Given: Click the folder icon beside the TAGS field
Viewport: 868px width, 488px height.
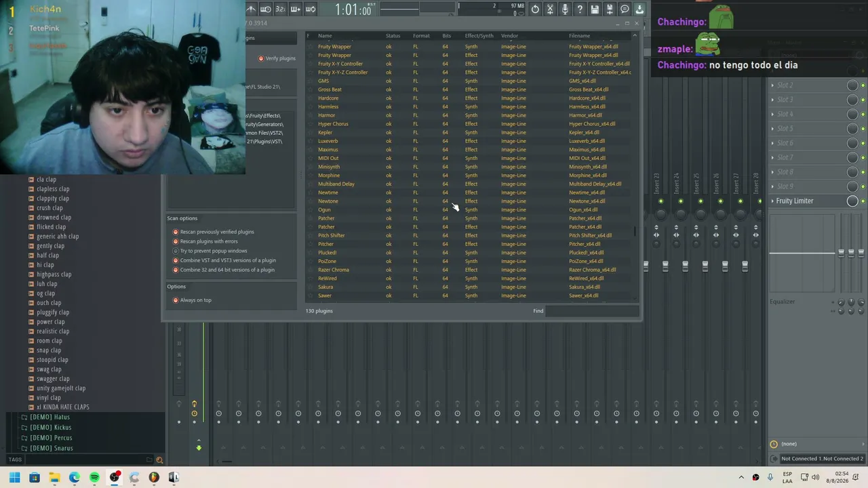Looking at the screenshot, I should pyautogui.click(x=149, y=460).
